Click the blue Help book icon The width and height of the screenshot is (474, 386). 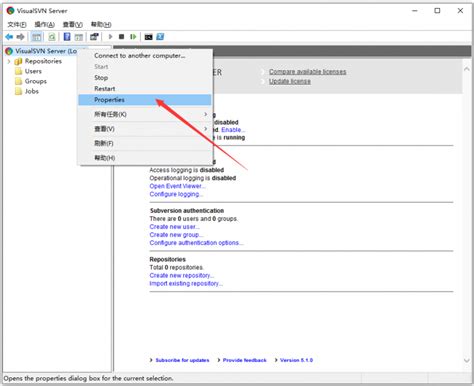coord(67,37)
